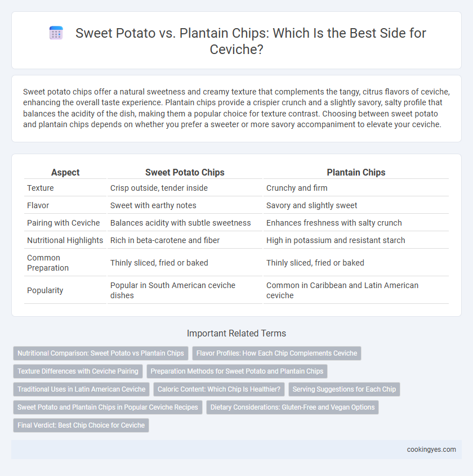This screenshot has width=473, height=476.
Task: Click the calendar icon beside the title
Action: [x=56, y=33]
